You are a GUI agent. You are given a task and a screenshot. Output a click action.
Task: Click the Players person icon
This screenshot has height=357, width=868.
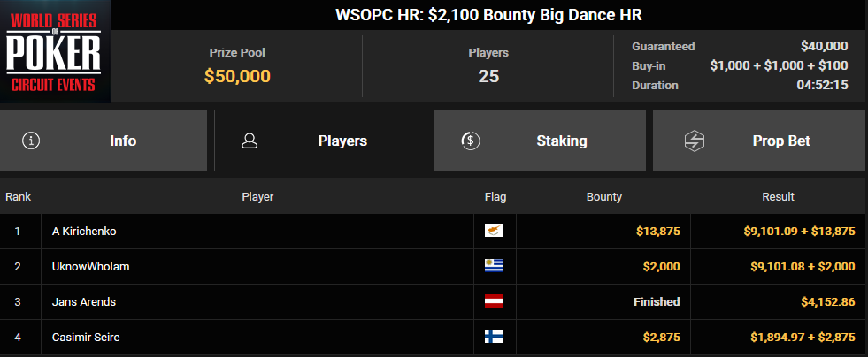(250, 141)
